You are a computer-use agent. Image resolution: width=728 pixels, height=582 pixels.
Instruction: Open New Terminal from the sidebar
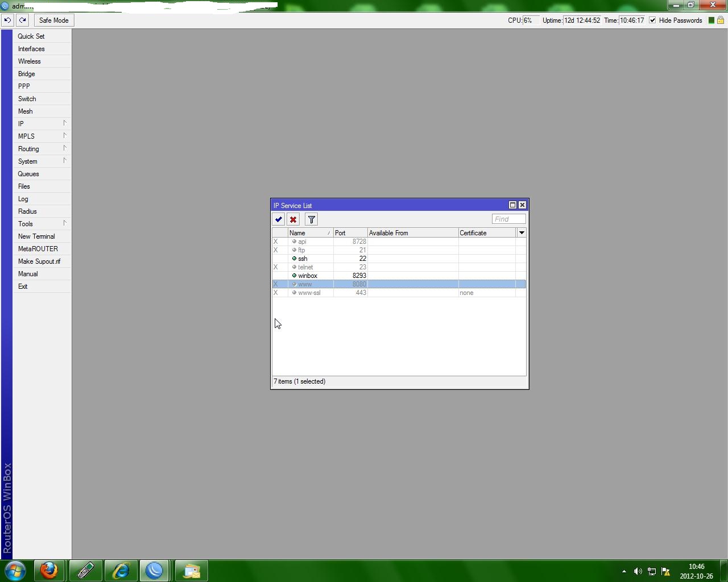(x=36, y=236)
